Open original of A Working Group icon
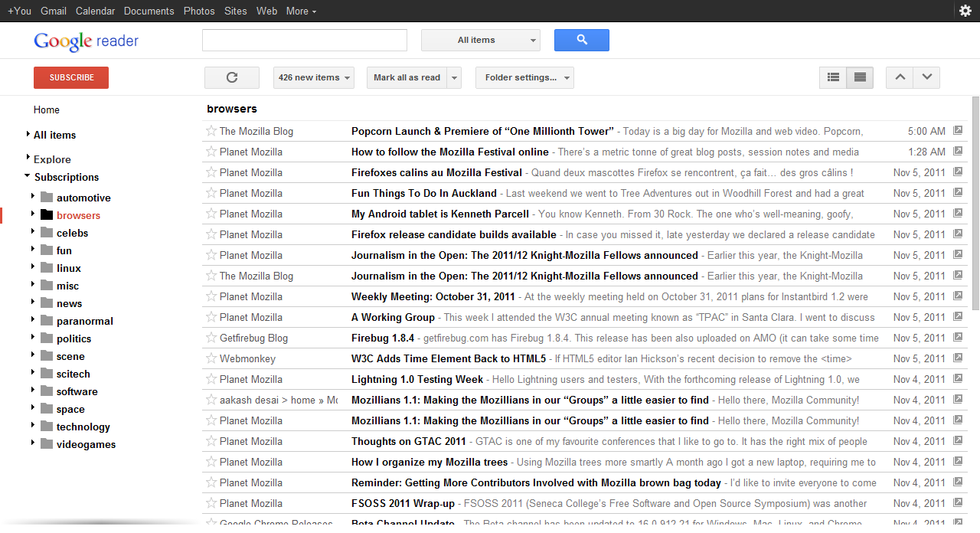The width and height of the screenshot is (980, 533). [x=958, y=317]
